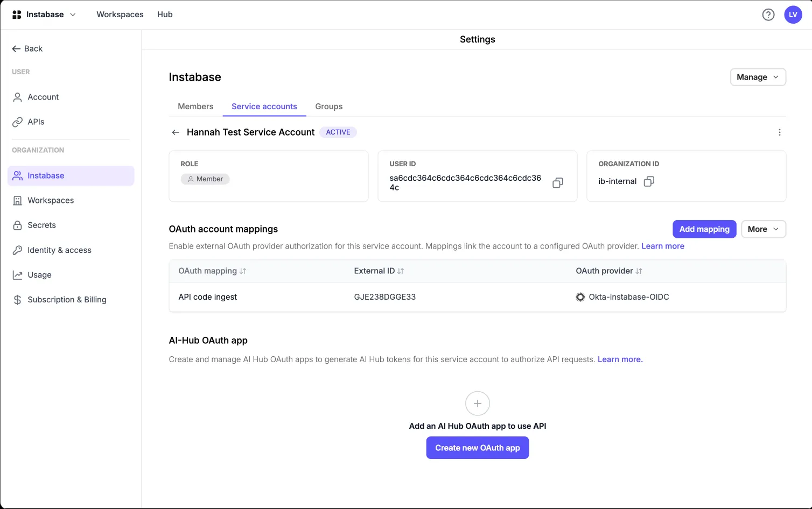
Task: Click the Okta logo icon in the provider cell
Action: (x=580, y=297)
